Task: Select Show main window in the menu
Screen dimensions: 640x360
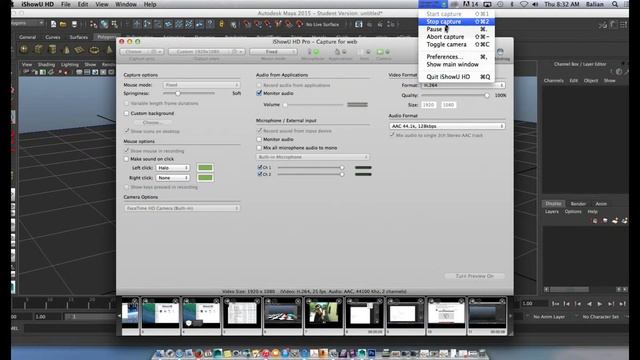Action: tap(457, 64)
